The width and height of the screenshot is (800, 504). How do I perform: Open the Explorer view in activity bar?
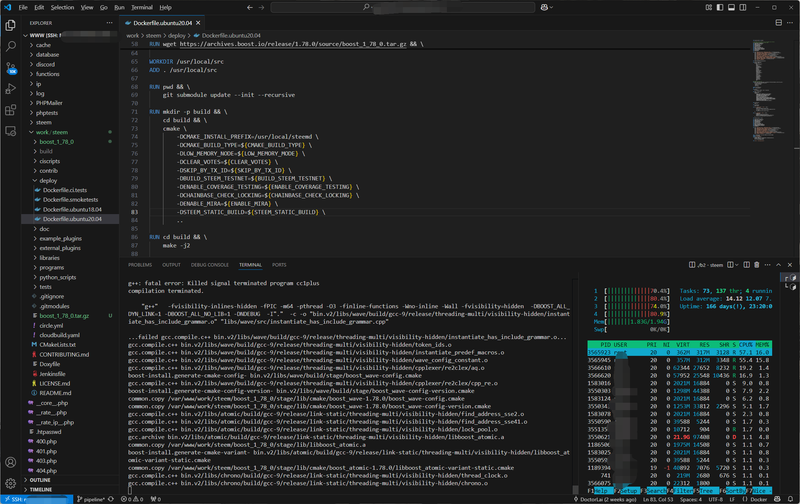tap(10, 25)
